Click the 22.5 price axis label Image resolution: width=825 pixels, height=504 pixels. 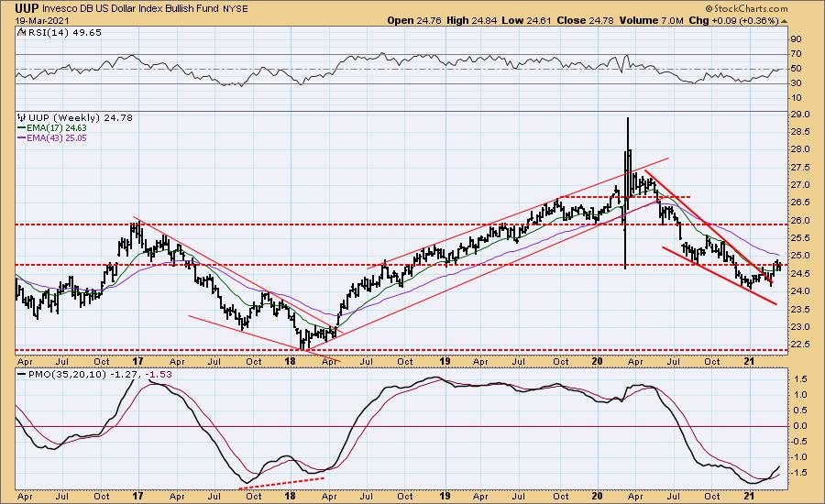coord(799,344)
